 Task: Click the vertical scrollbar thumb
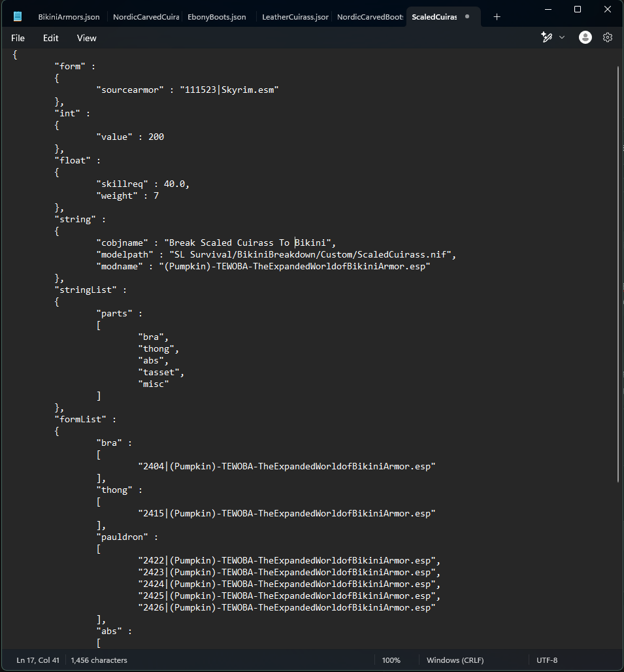(x=618, y=275)
